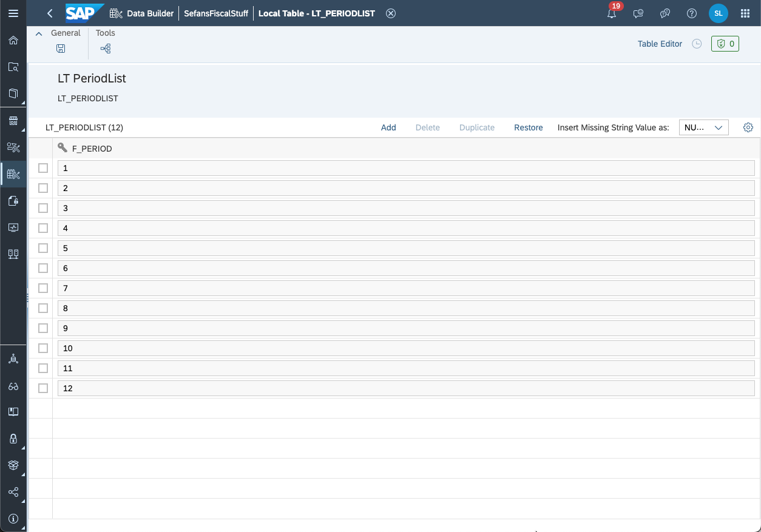Viewport: 761px width, 532px height.
Task: Click the Delete button
Action: [428, 127]
